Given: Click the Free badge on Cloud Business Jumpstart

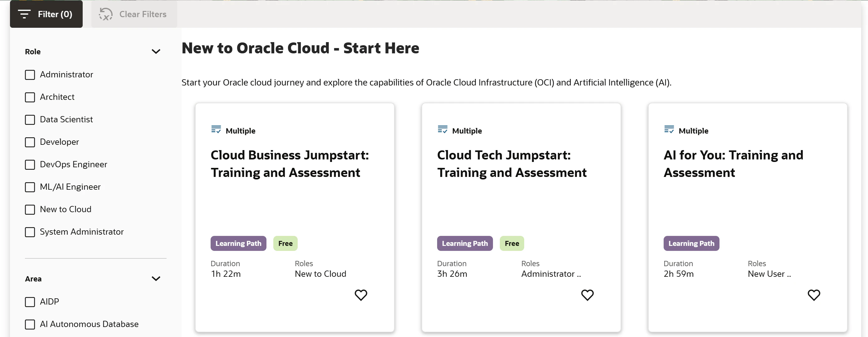Looking at the screenshot, I should [285, 243].
